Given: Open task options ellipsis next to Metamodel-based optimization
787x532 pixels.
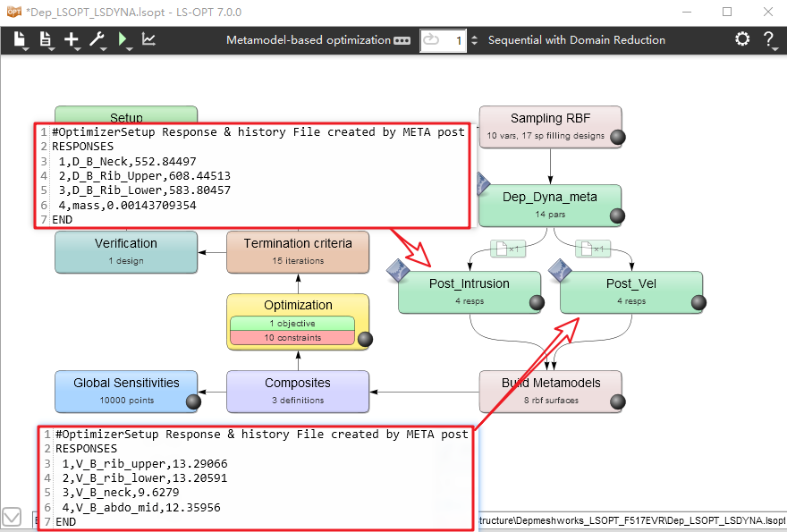Looking at the screenshot, I should coord(402,40).
